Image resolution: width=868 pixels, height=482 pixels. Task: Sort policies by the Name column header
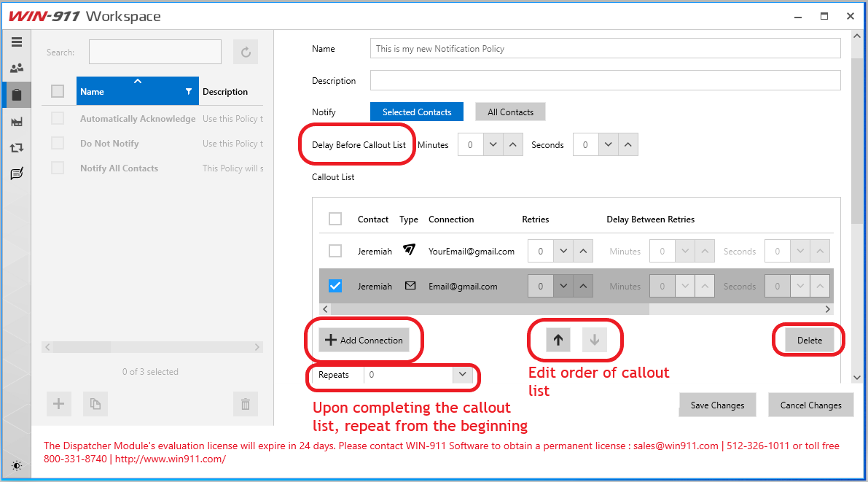coord(137,91)
